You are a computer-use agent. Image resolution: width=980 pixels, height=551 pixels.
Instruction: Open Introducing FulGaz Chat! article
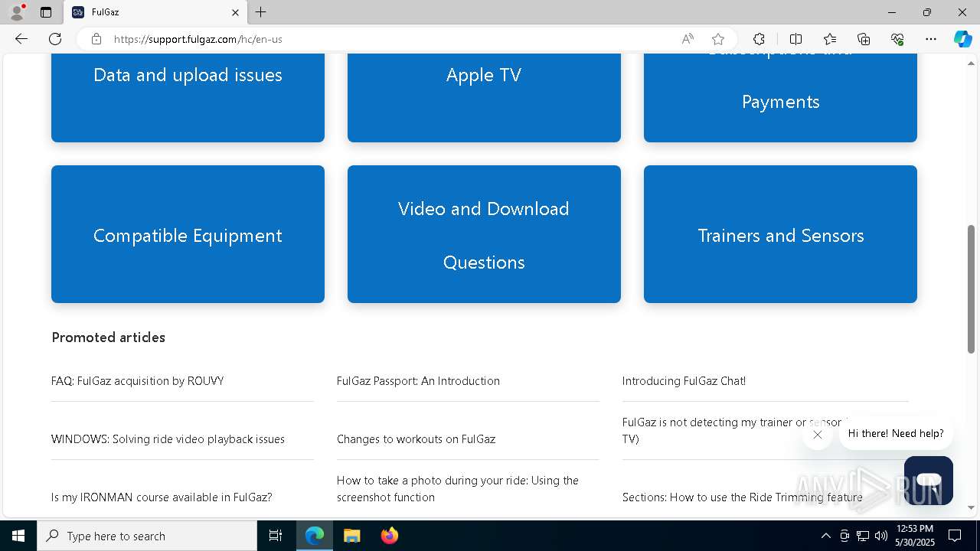coord(684,381)
